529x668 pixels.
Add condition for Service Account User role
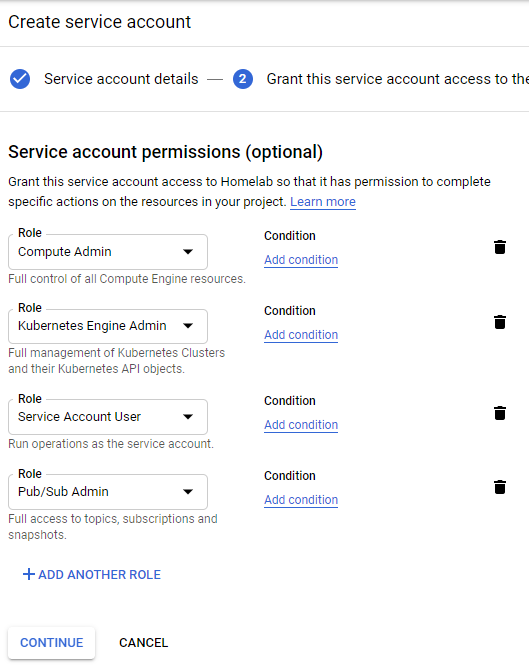pos(301,424)
